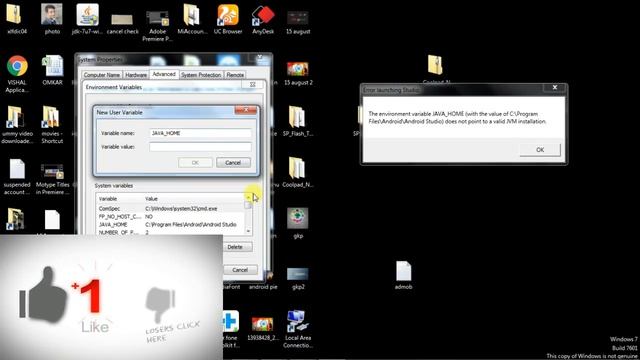Select the 15 august desktop icon
The image size is (640, 360).
coord(298,22)
